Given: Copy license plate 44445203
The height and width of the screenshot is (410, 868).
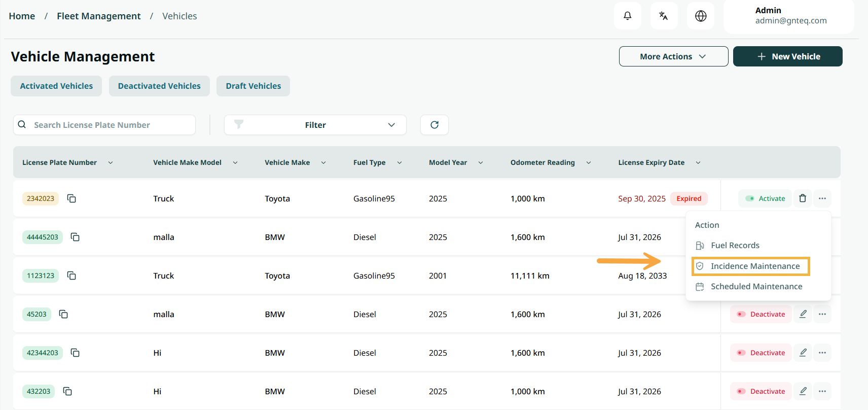Looking at the screenshot, I should [x=75, y=237].
